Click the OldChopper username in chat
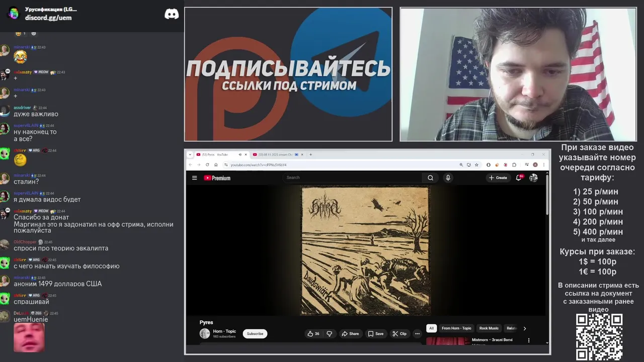Screen dimensions: 644x362 pyautogui.click(x=25, y=242)
